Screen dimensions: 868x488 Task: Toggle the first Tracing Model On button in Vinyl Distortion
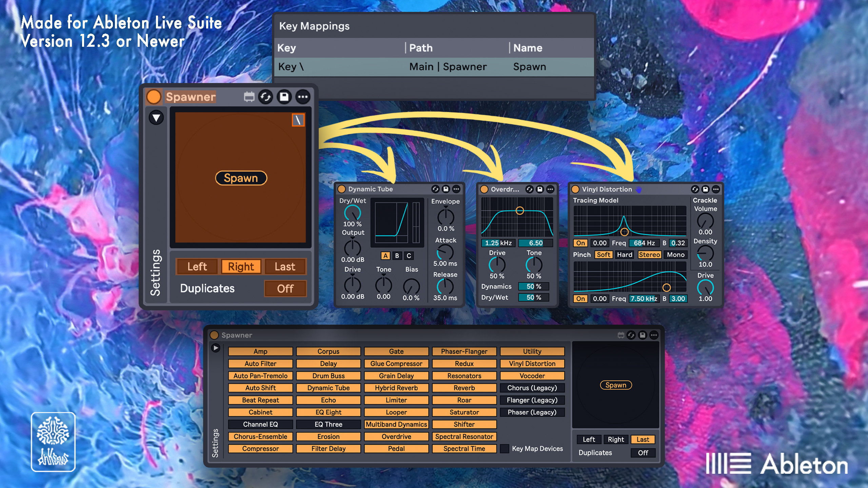(580, 243)
